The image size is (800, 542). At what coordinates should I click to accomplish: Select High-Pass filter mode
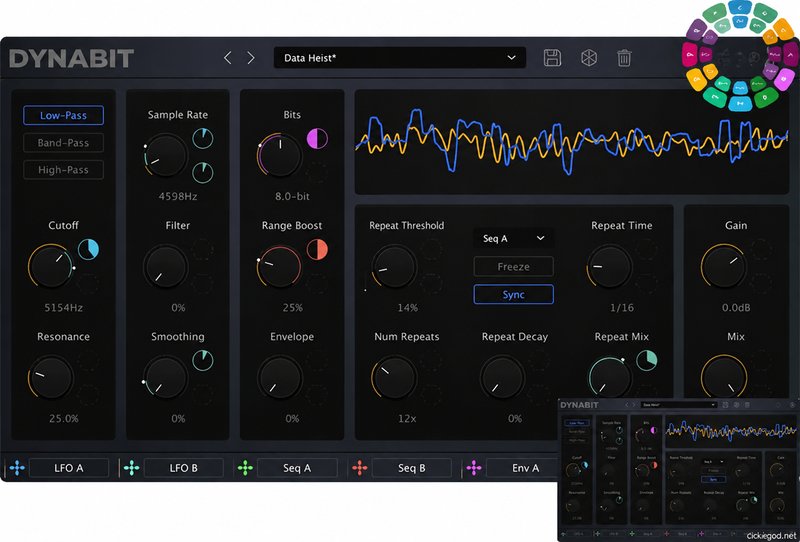63,170
